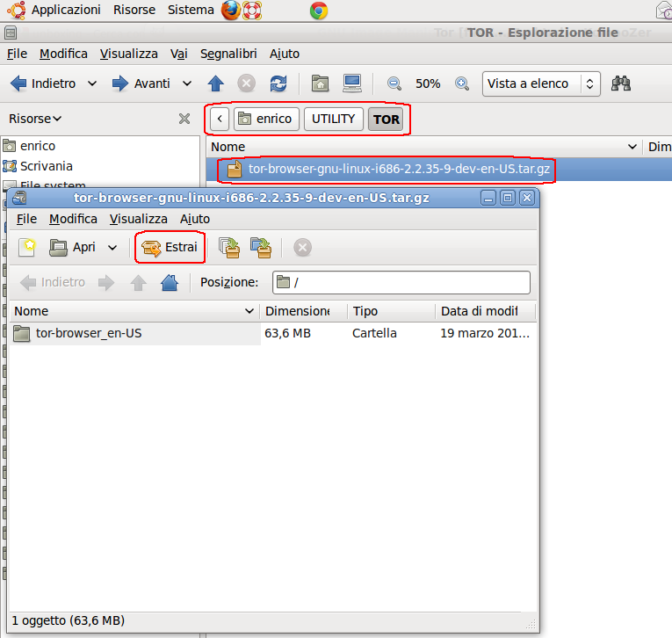The image size is (672, 638).
Task: Open Visualizza menu in archive manager
Action: coord(139,219)
